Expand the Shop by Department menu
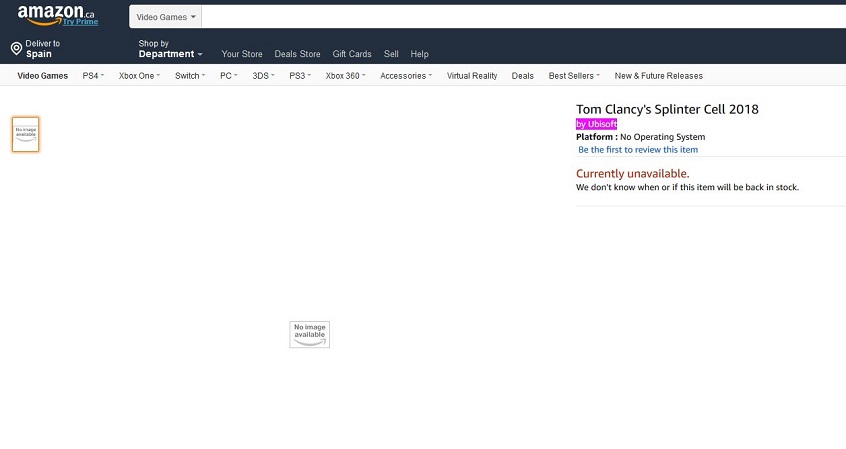The height and width of the screenshot is (449, 846). (x=170, y=49)
